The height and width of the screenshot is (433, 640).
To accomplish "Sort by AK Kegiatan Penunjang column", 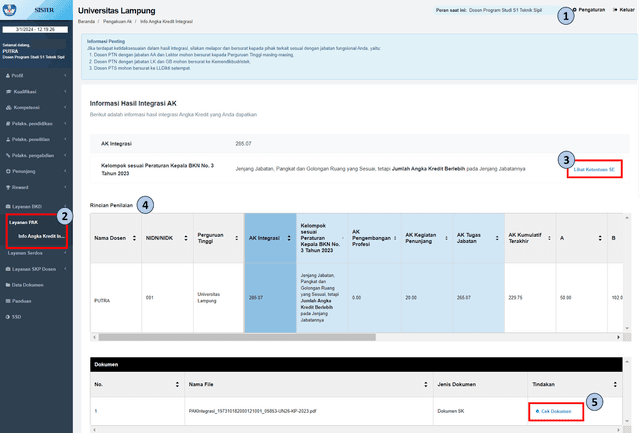I will pyautogui.click(x=447, y=238).
